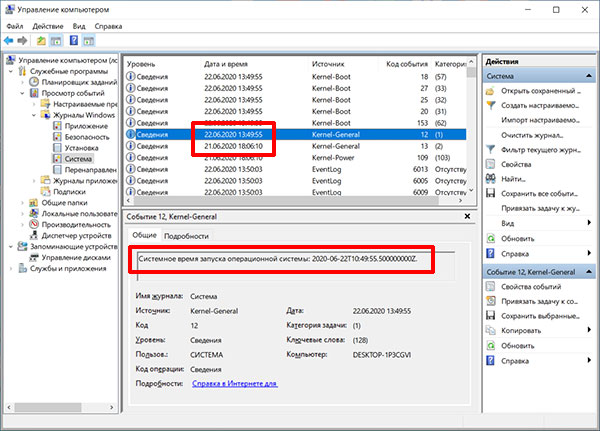Switch to the Подробности tab
600x431 pixels.
[186, 236]
